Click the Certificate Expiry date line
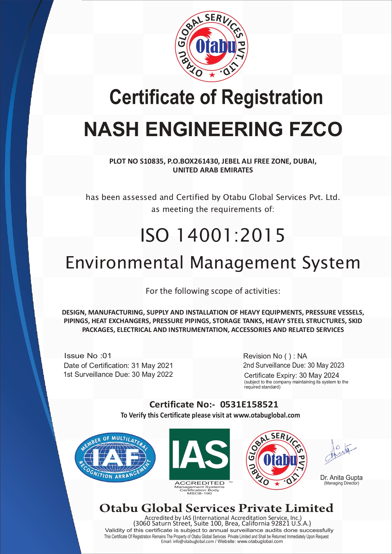392x554 pixels. point(292,375)
